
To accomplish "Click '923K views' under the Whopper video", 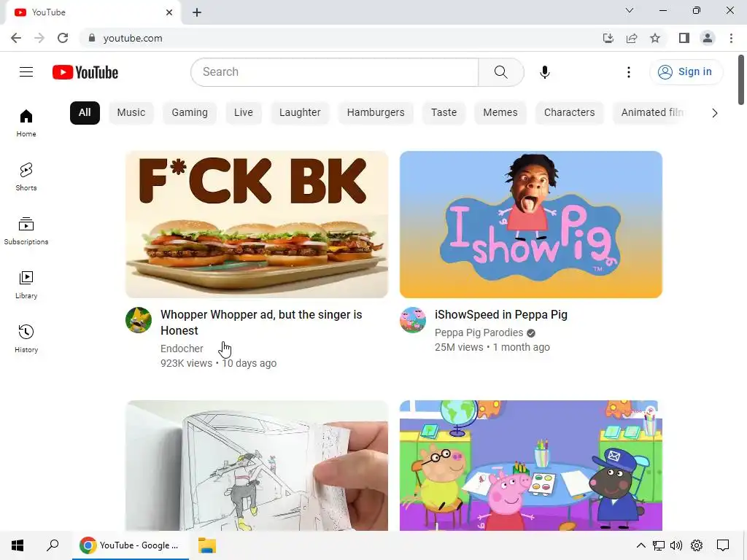I will click(186, 363).
